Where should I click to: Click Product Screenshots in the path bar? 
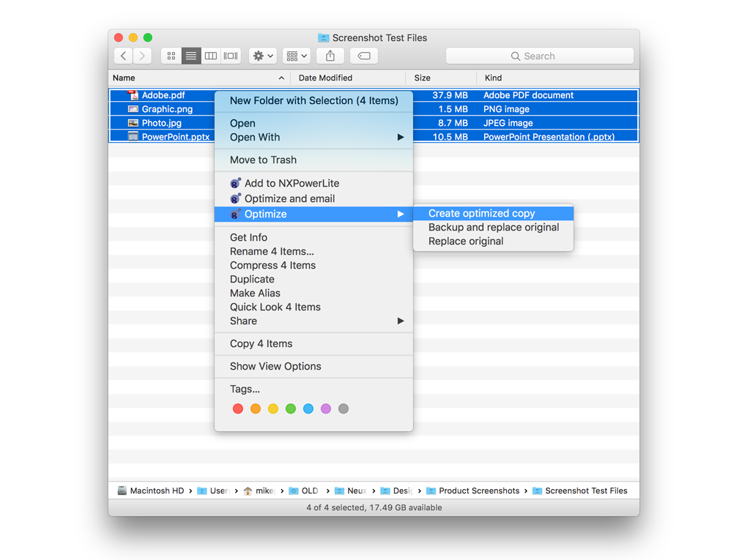[472, 490]
